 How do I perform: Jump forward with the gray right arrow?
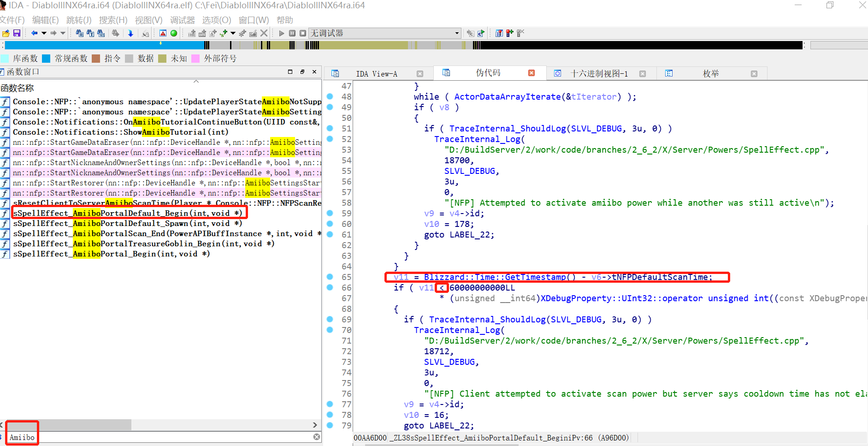pos(53,33)
